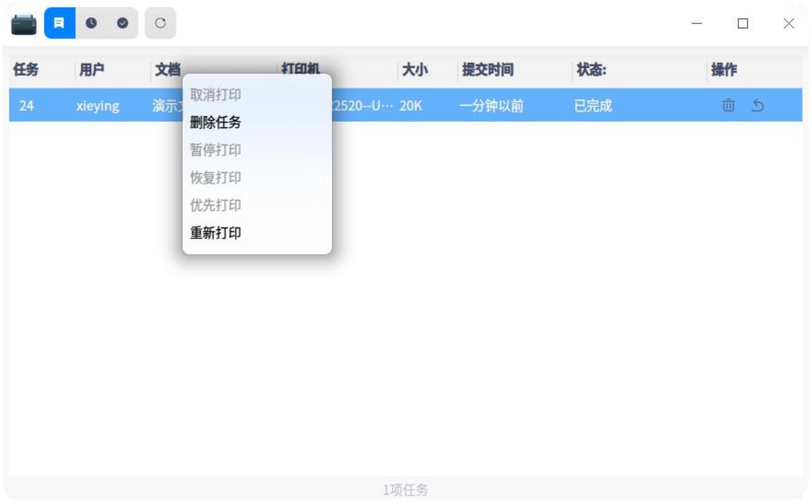
Task: Select job number 24 cell
Action: 26,106
